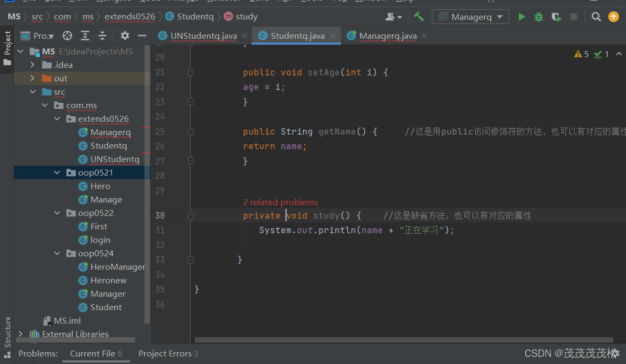Switch to Current File problems tab

[x=96, y=354]
